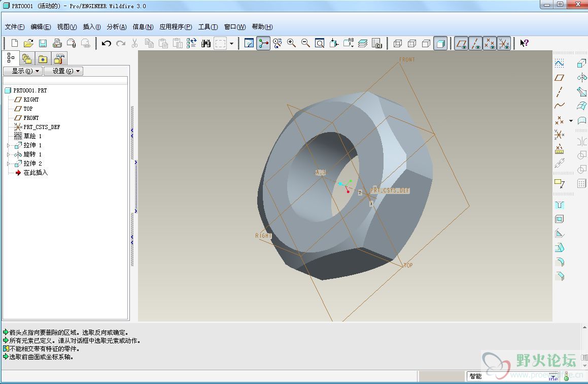Switch to wireframe display mode

[398, 43]
